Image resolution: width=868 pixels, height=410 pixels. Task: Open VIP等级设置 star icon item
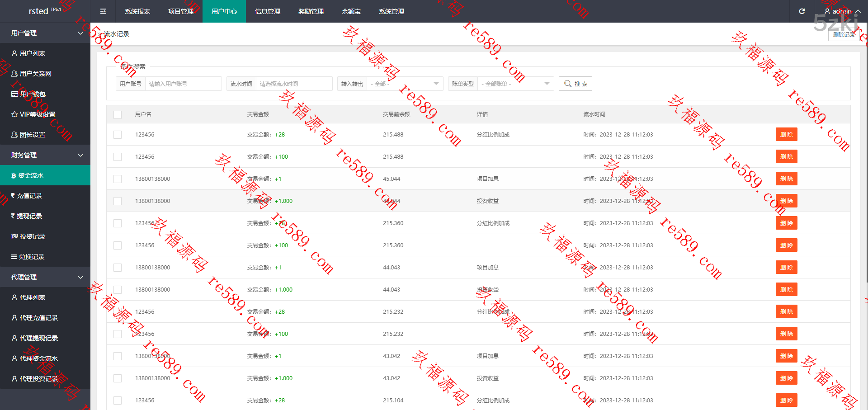pyautogui.click(x=14, y=114)
